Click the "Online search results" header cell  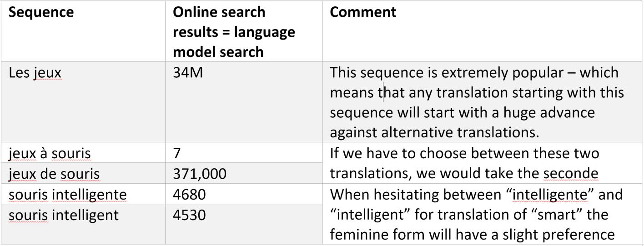(234, 32)
